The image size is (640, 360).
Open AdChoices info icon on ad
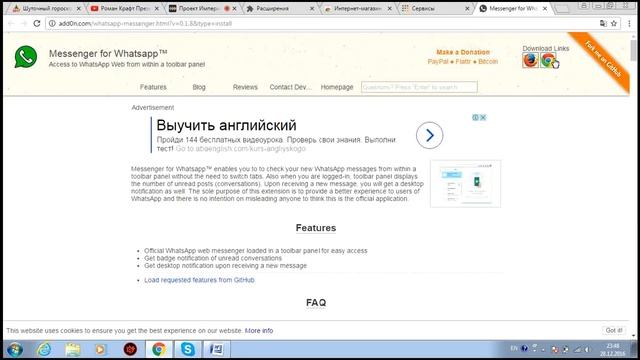(476, 118)
